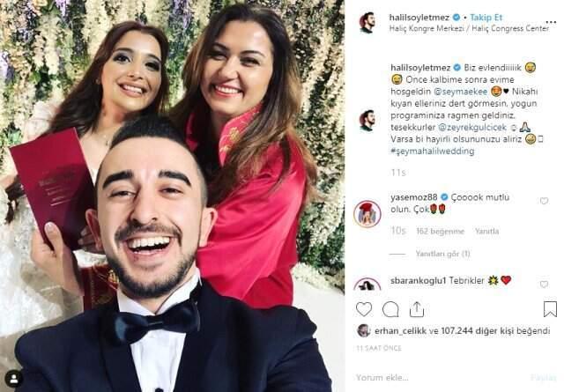Viewport: 564px width, 392px height.
Task: Open halilsoyletmez profile picture in header
Action: tap(367, 23)
